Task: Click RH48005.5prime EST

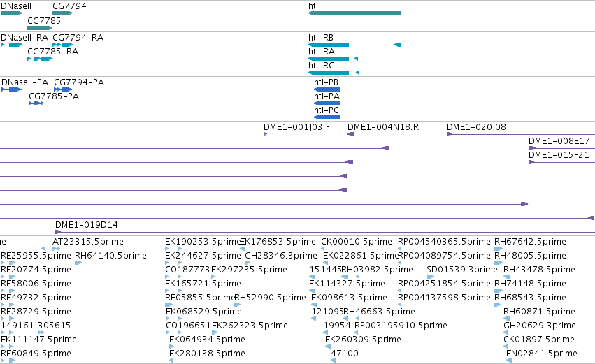Action: (x=499, y=263)
